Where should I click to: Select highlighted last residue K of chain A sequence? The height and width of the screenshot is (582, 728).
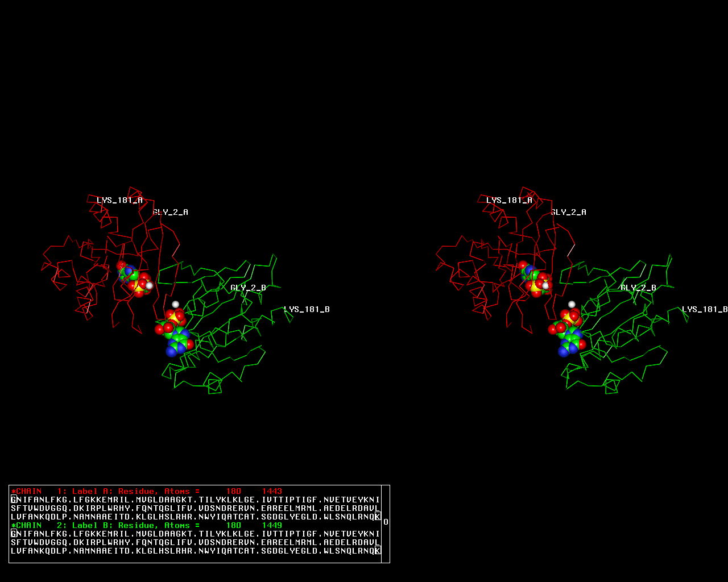coord(377,517)
